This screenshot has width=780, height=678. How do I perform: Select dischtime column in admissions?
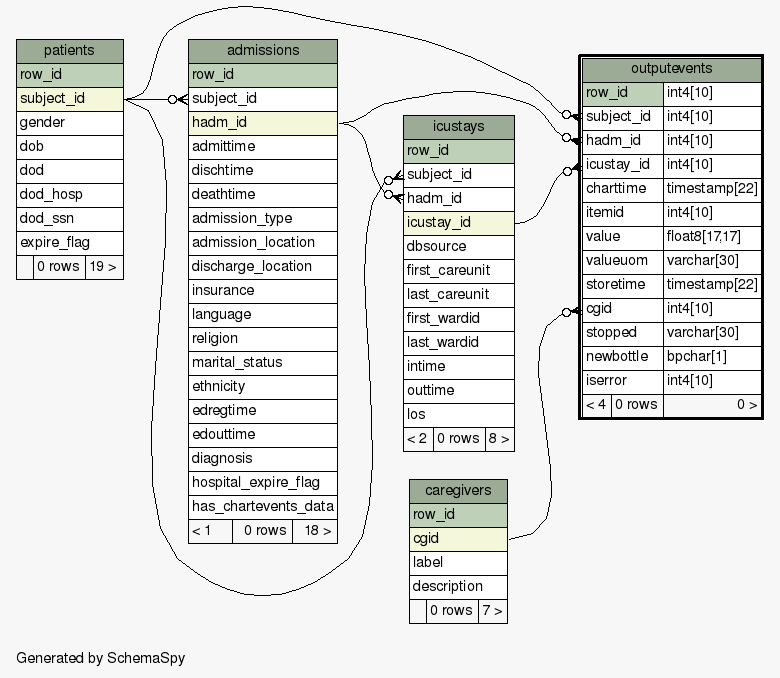tap(263, 171)
